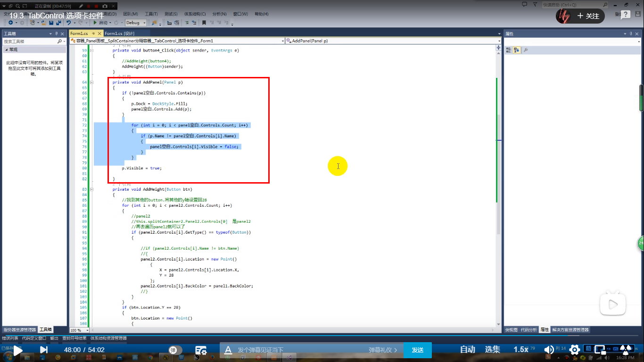Open events view via the wrench icon

click(x=526, y=49)
